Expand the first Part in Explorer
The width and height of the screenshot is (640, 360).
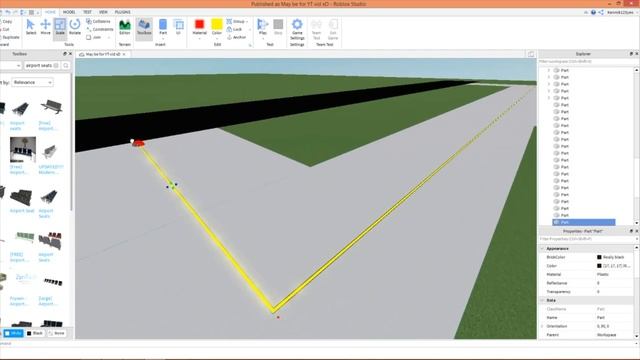pos(549,70)
